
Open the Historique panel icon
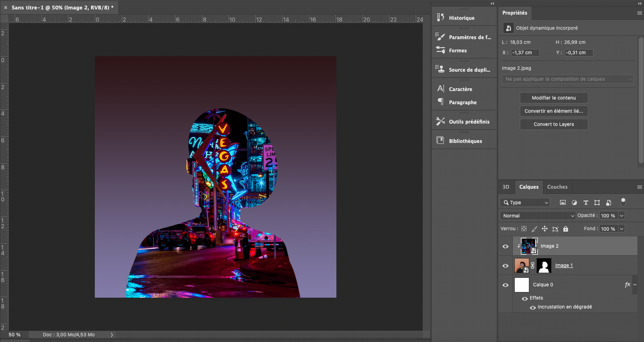(441, 17)
